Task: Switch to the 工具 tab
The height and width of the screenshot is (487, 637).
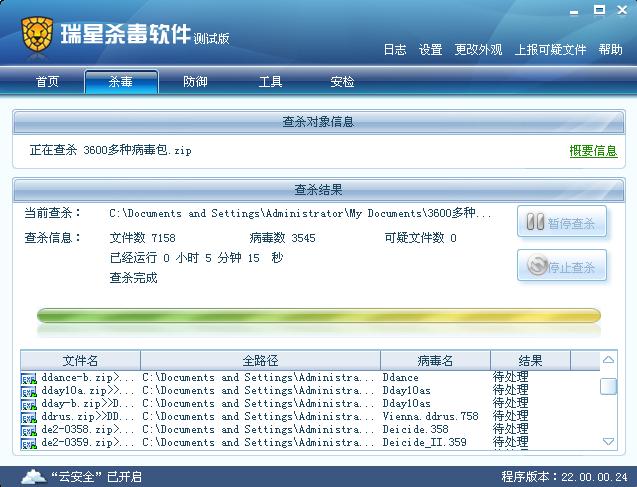Action: (x=270, y=82)
